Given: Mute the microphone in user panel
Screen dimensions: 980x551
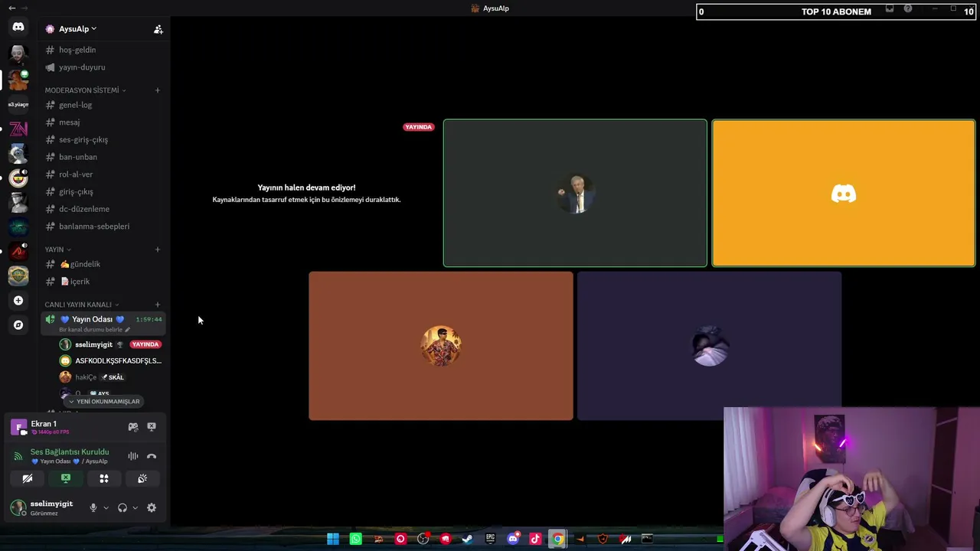Looking at the screenshot, I should 93,507.
